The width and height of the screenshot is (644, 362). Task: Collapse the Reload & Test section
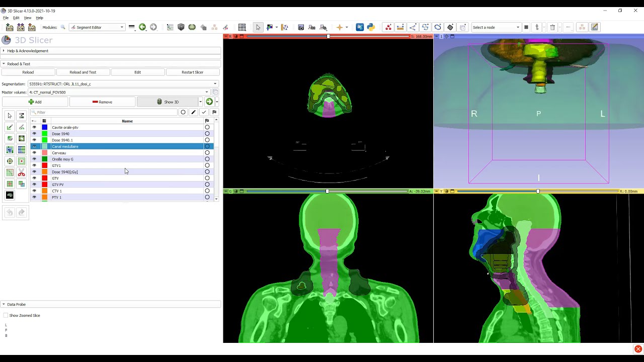(x=111, y=64)
